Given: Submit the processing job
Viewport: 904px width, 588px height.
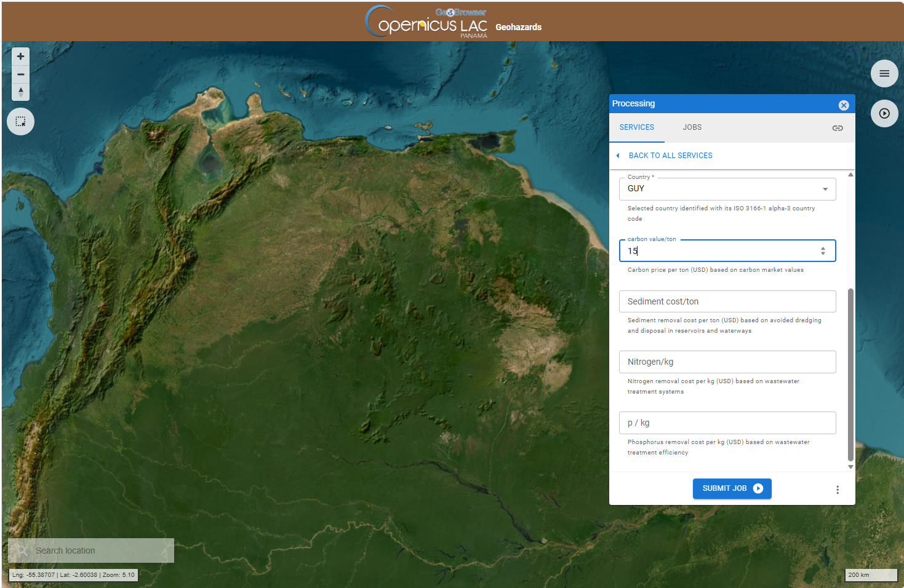Looking at the screenshot, I should (x=731, y=488).
